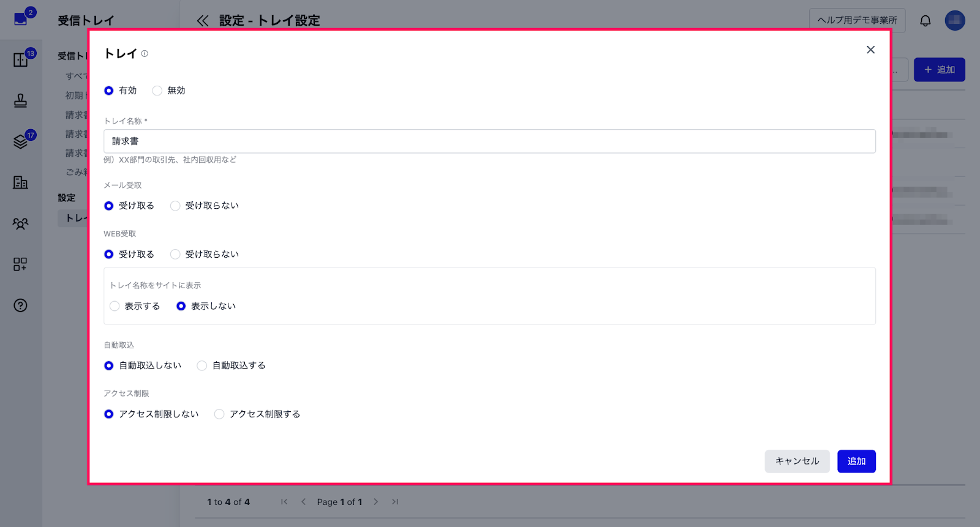
Task: Select 受け取る under WEB受取
Action: click(109, 254)
